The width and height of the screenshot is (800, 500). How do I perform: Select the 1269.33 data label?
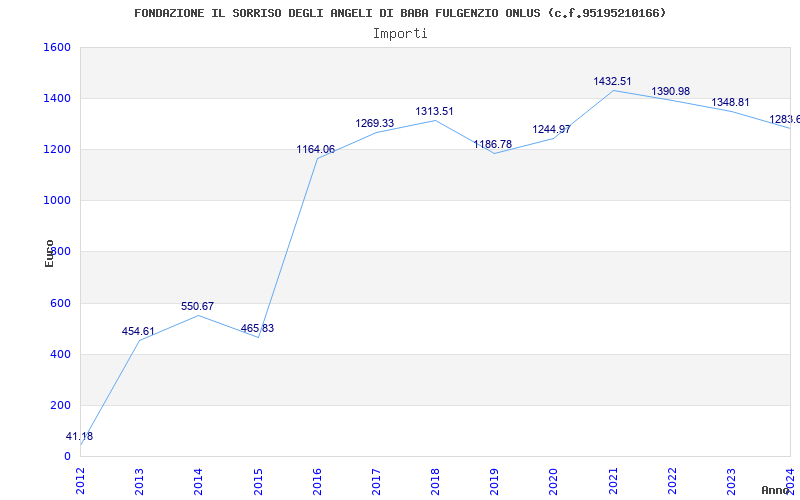click(x=374, y=124)
